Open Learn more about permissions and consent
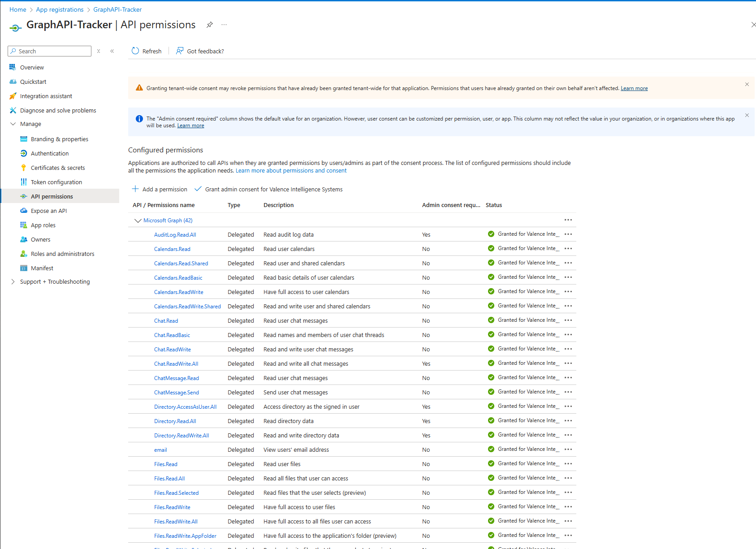The image size is (756, 549). pos(291,170)
